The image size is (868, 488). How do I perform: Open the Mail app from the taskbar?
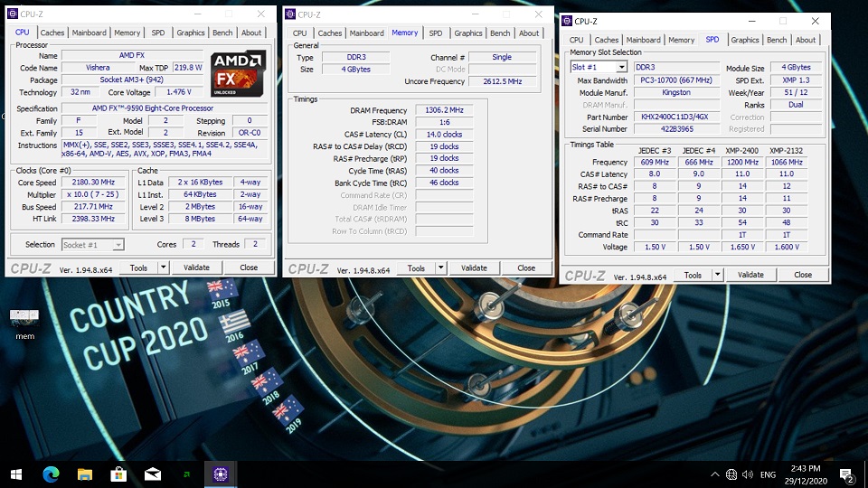[153, 474]
